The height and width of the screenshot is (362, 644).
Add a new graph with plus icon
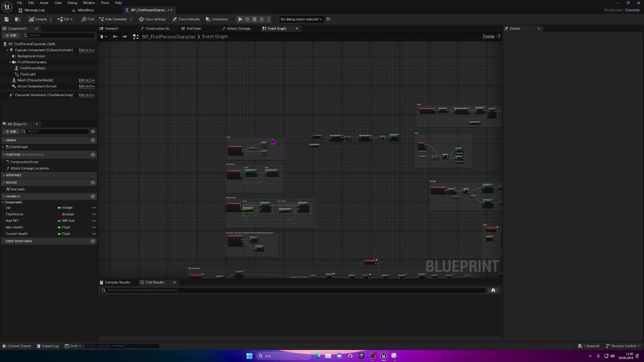pyautogui.click(x=93, y=140)
